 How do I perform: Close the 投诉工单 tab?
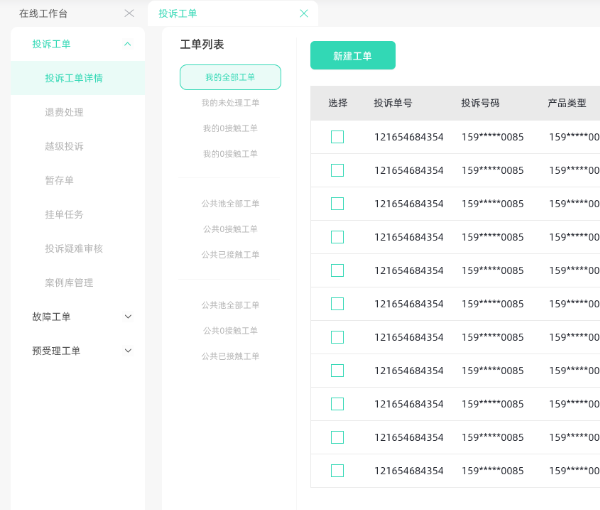coord(304,13)
